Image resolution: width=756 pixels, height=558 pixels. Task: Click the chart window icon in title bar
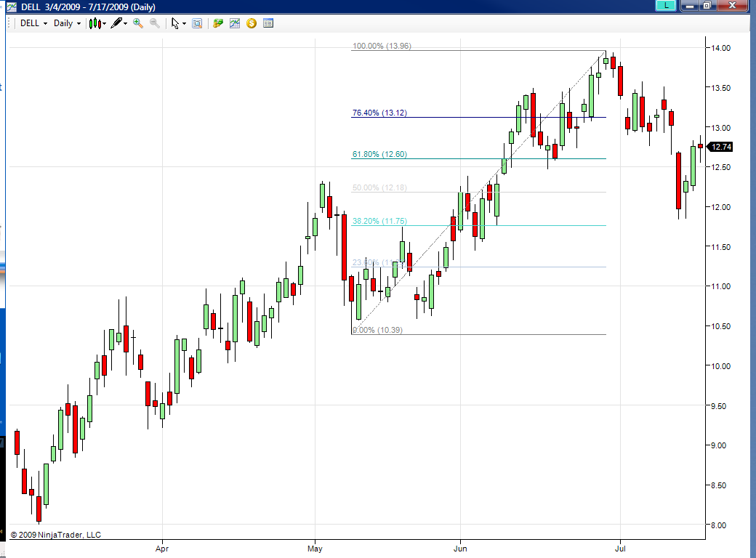click(11, 7)
